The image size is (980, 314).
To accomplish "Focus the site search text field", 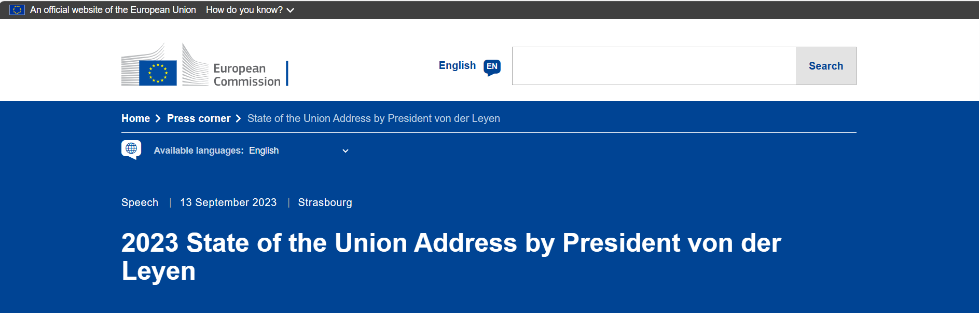I will tap(654, 66).
